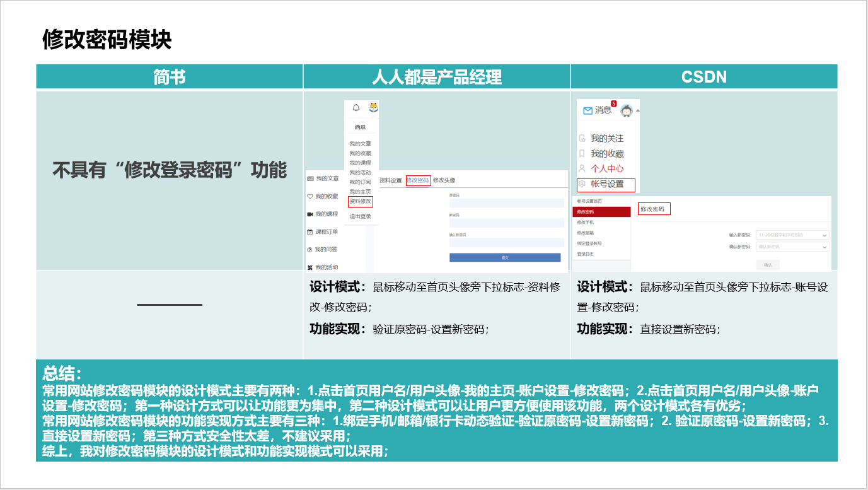Choose 资料修改 in the avatar dropdown
The image size is (868, 490).
361,201
